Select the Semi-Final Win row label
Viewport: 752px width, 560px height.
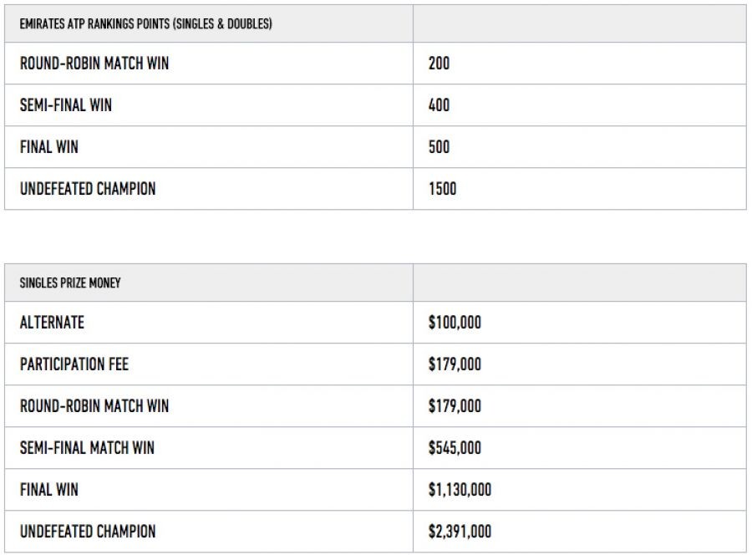point(65,105)
